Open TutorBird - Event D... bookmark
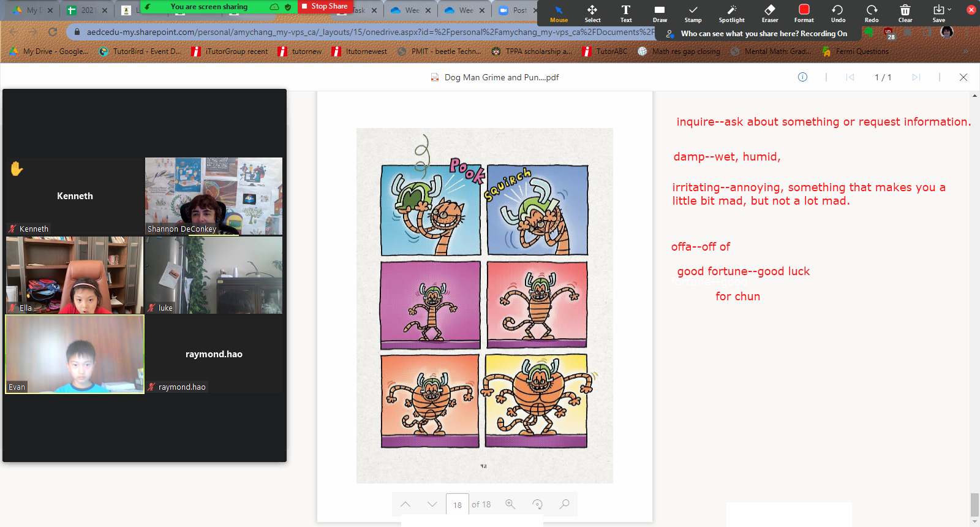 click(x=140, y=51)
